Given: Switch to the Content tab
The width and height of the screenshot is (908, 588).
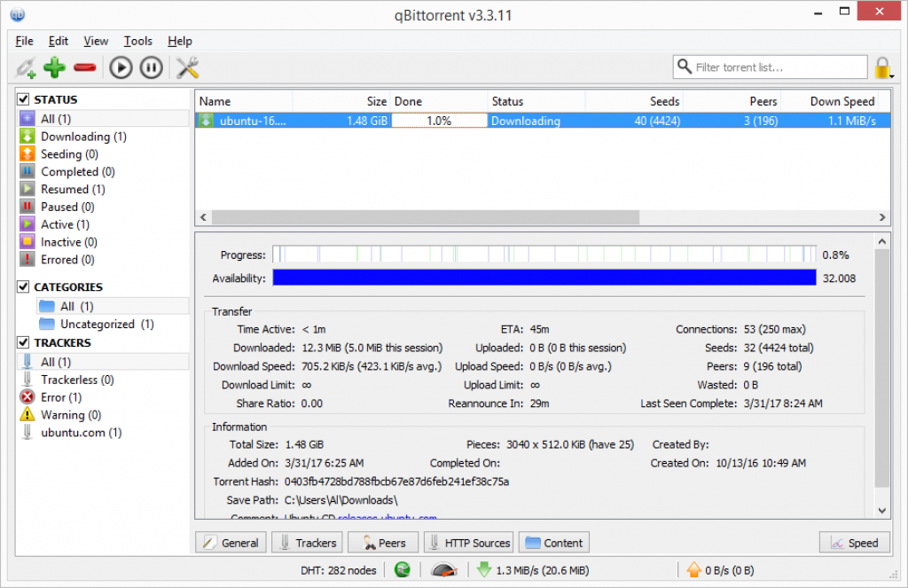Looking at the screenshot, I should click(x=554, y=543).
